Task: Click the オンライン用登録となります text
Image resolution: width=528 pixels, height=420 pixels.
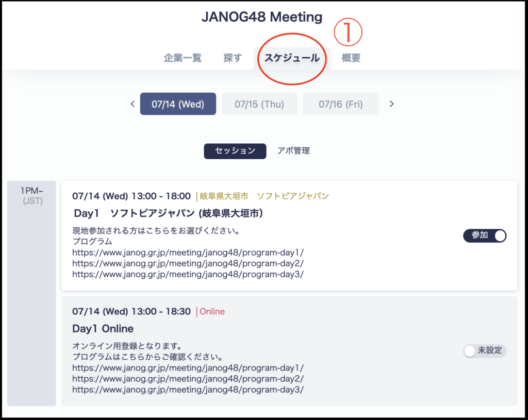Action: tap(127, 346)
